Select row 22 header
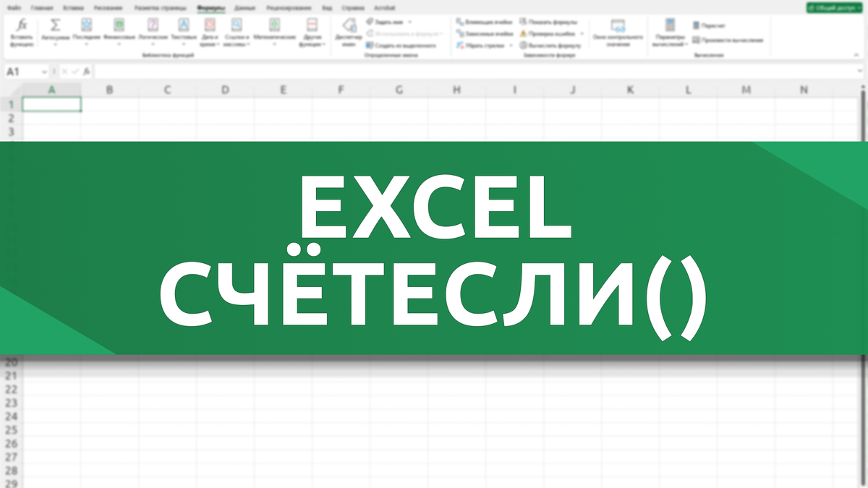This screenshot has width=868, height=488. 11,389
